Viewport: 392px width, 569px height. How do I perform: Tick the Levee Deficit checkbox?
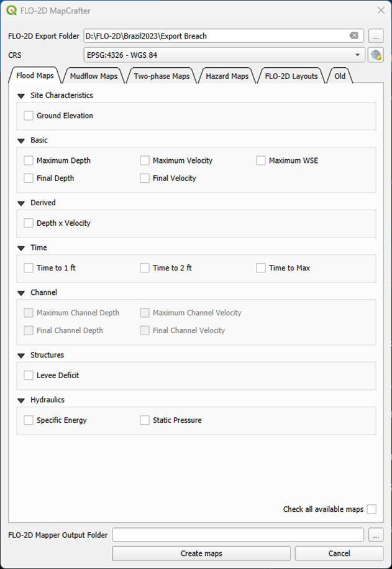(x=29, y=375)
